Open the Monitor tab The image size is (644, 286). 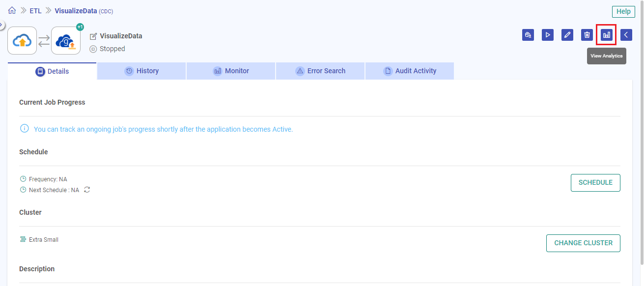pyautogui.click(x=231, y=71)
